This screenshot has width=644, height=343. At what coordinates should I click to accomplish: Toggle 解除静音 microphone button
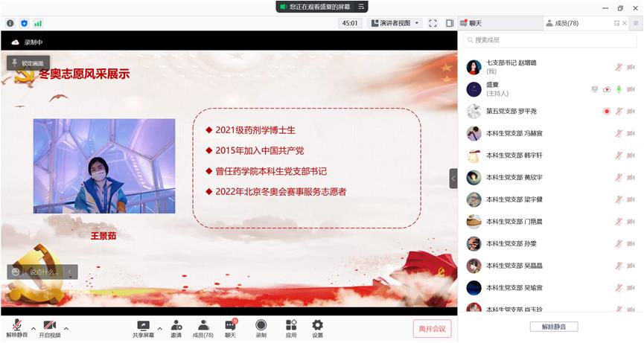point(16,327)
